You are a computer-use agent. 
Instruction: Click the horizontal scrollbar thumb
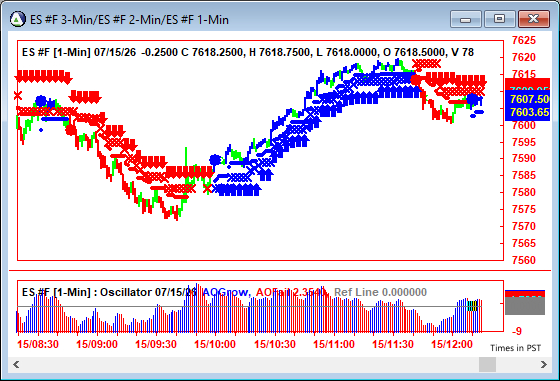point(487,364)
